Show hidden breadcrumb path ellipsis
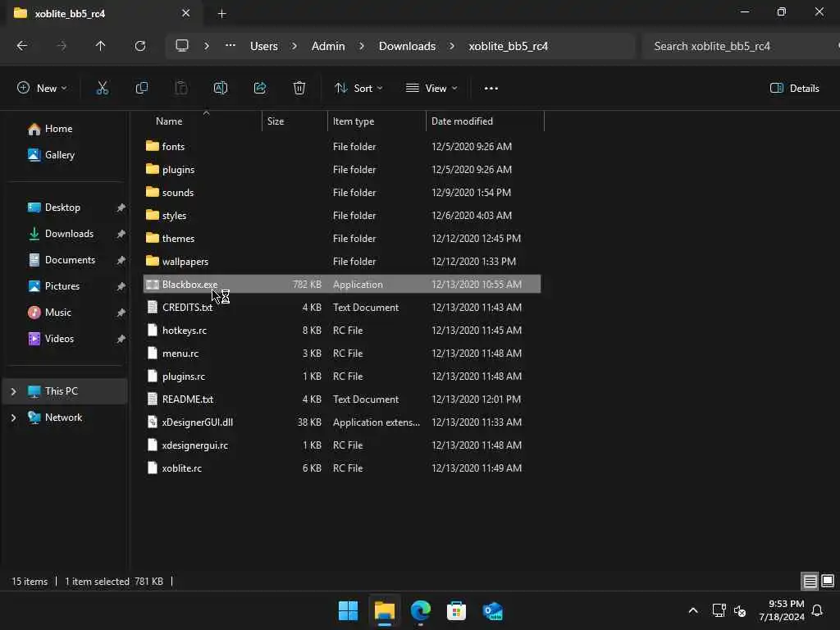Screen dimensions: 840x630 (x=231, y=46)
